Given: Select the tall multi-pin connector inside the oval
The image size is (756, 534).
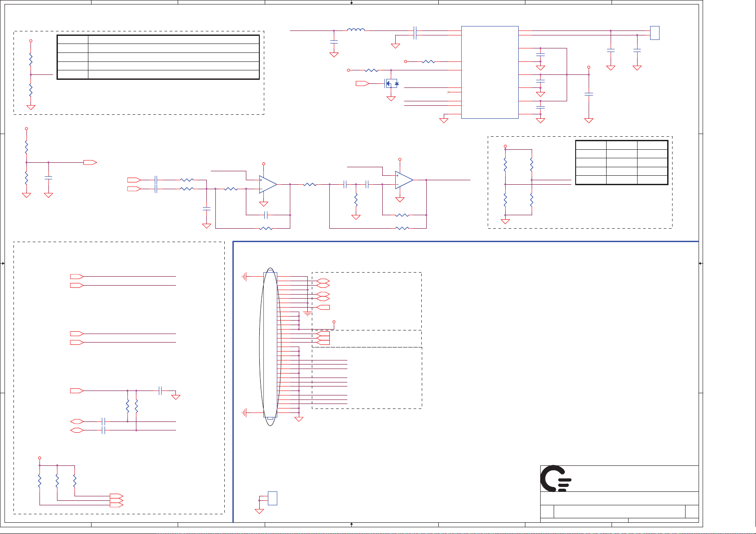Looking at the screenshot, I should [270, 344].
